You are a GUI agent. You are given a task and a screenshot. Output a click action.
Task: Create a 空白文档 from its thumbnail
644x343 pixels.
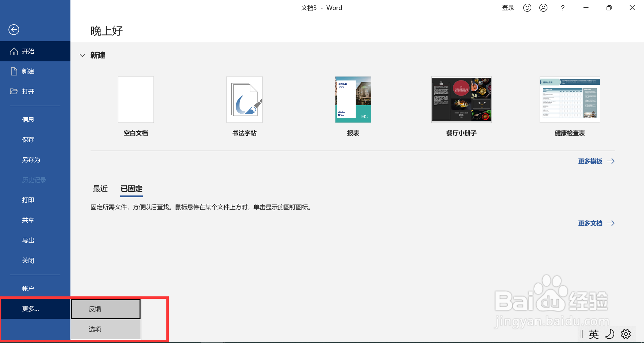coord(136,100)
